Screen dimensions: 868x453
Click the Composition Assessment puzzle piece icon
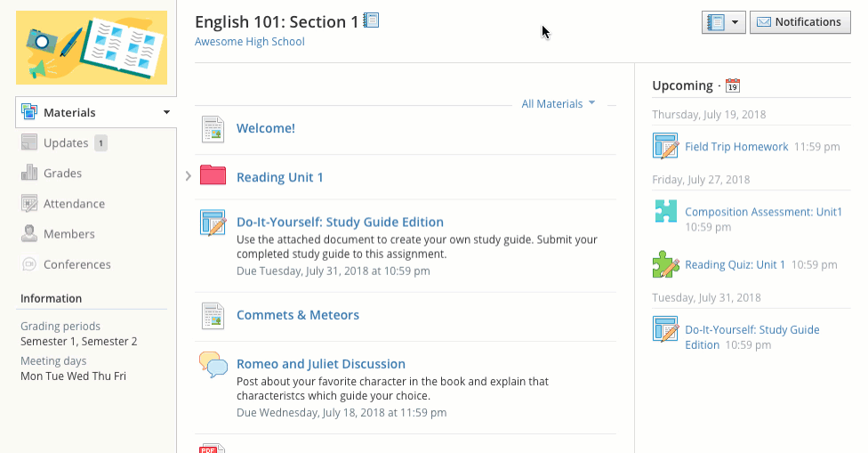(x=665, y=212)
